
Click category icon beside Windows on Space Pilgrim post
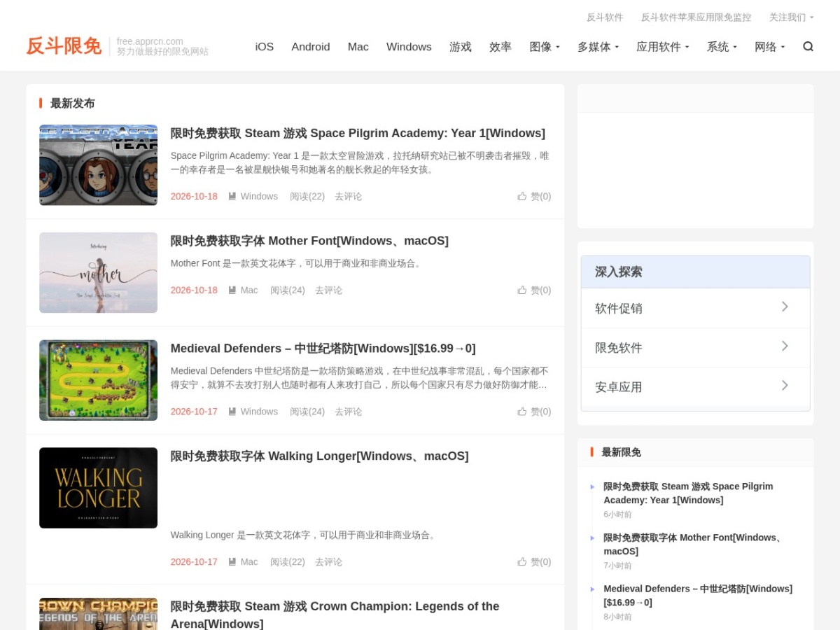point(232,197)
